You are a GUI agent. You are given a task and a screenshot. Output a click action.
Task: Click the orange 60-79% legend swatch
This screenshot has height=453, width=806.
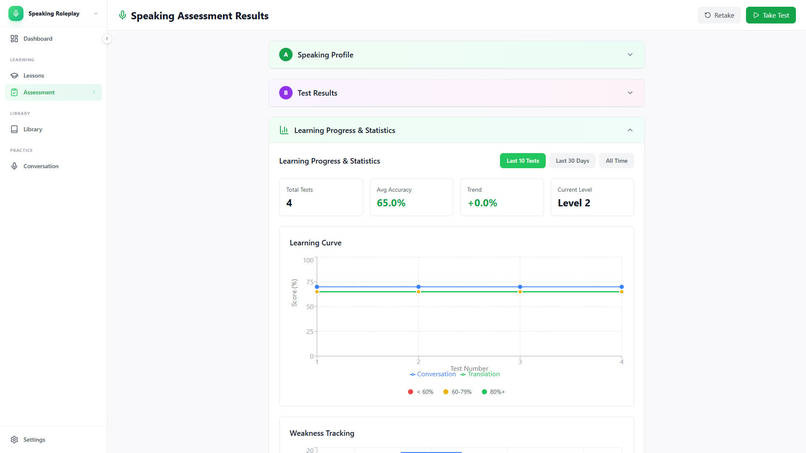click(x=446, y=392)
